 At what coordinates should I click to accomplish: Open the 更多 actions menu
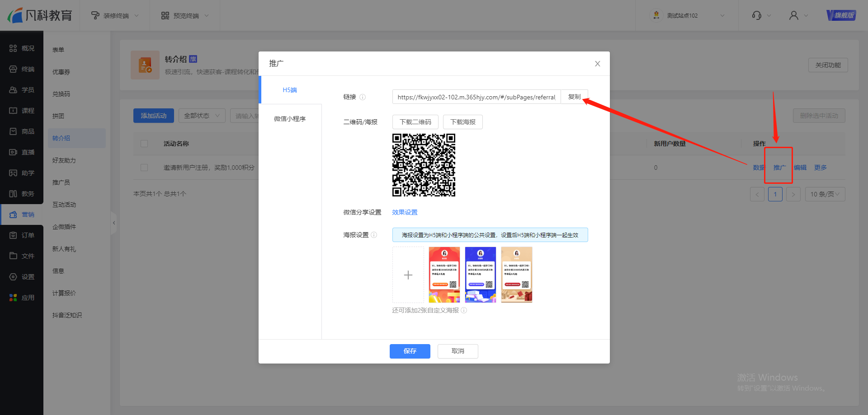pos(821,168)
